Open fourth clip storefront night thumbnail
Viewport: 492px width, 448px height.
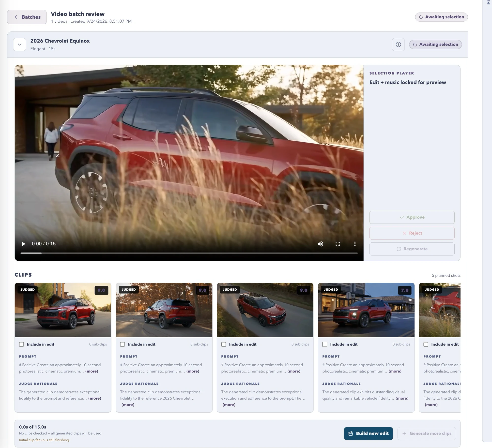[x=366, y=310]
